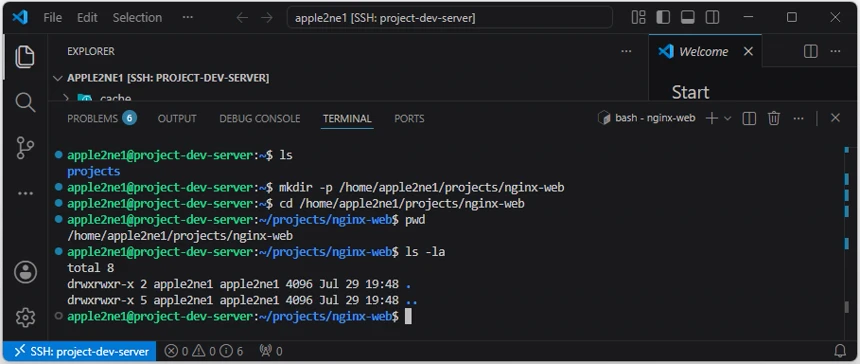Click the Start heading in Welcome page
The image size is (860, 364).
691,92
